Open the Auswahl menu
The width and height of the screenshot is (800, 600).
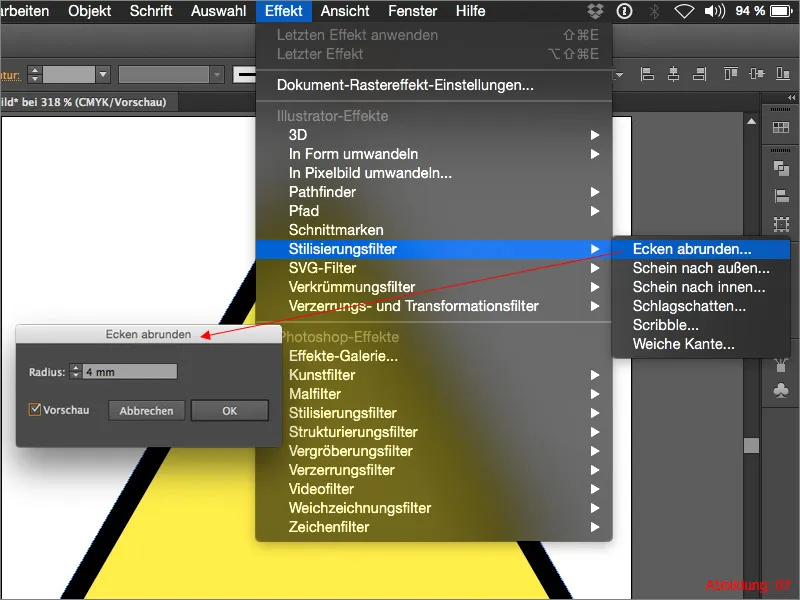218,11
